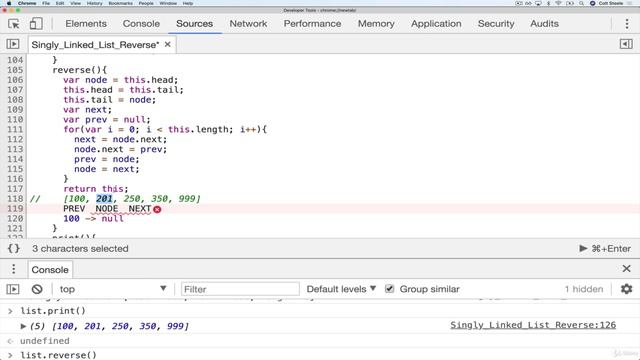Click the red error icon on line 119
This screenshot has width=640, height=360.
click(157, 209)
